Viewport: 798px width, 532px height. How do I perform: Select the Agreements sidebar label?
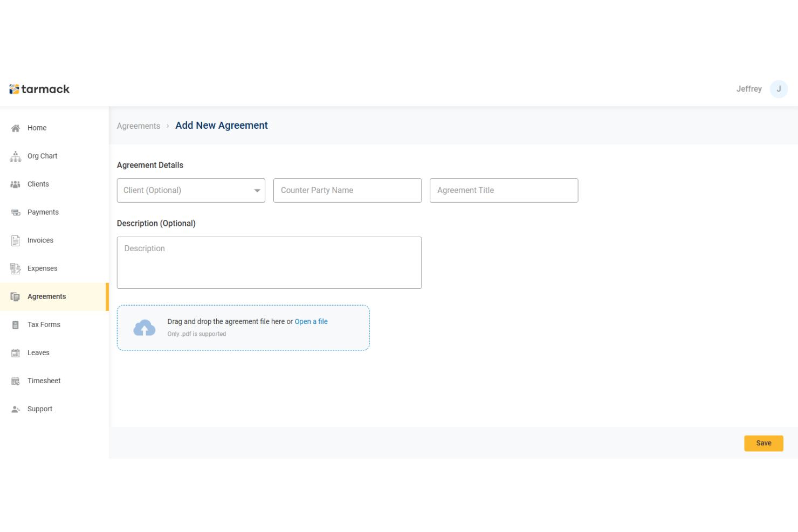[x=46, y=296]
